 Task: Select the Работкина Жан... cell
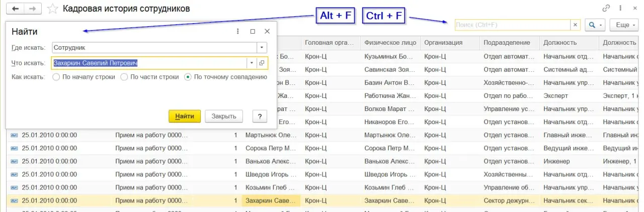coord(390,95)
